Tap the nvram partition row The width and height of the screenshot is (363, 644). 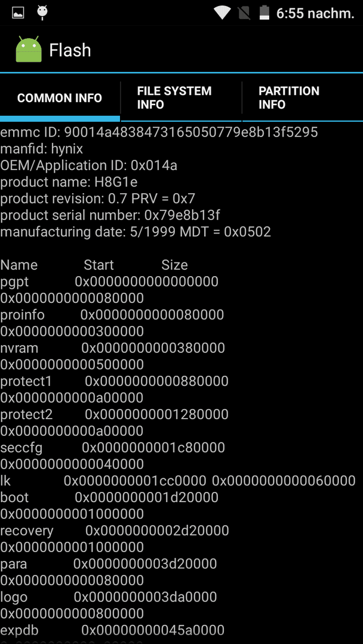[113, 356]
